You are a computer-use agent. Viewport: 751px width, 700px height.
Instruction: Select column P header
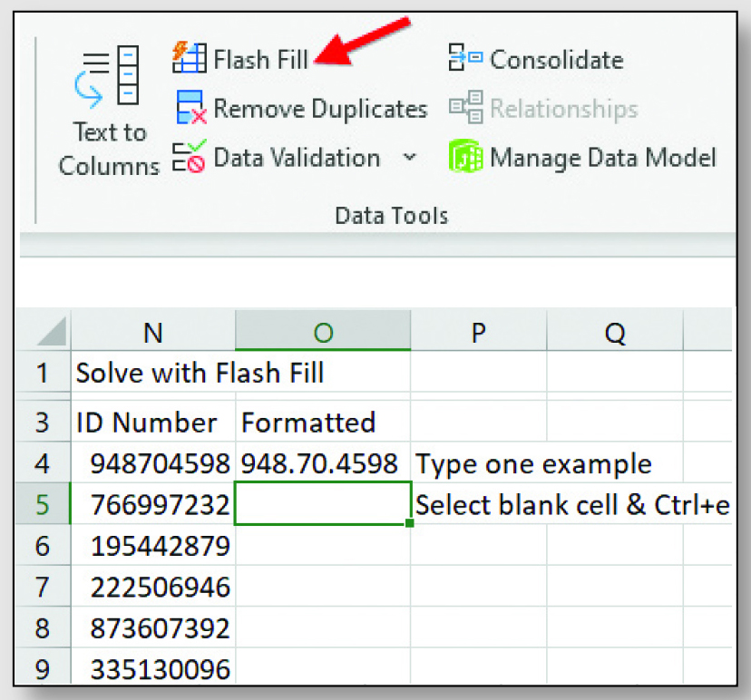click(479, 331)
